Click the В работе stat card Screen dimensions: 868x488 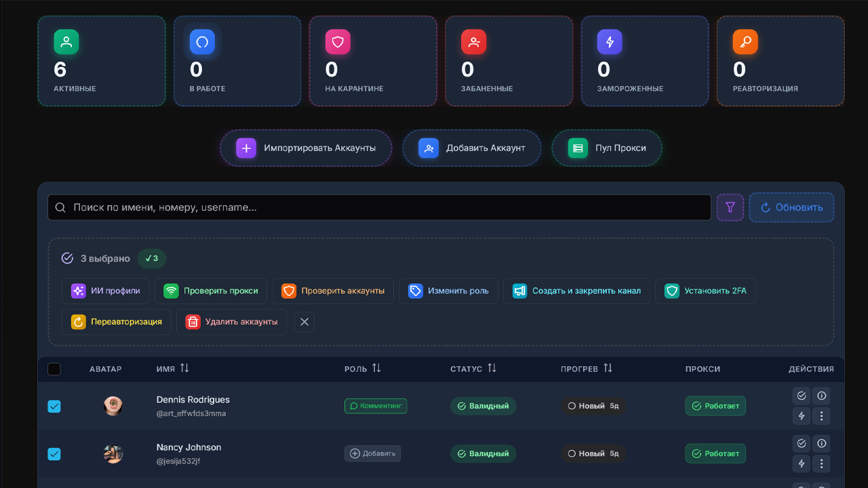coord(237,61)
